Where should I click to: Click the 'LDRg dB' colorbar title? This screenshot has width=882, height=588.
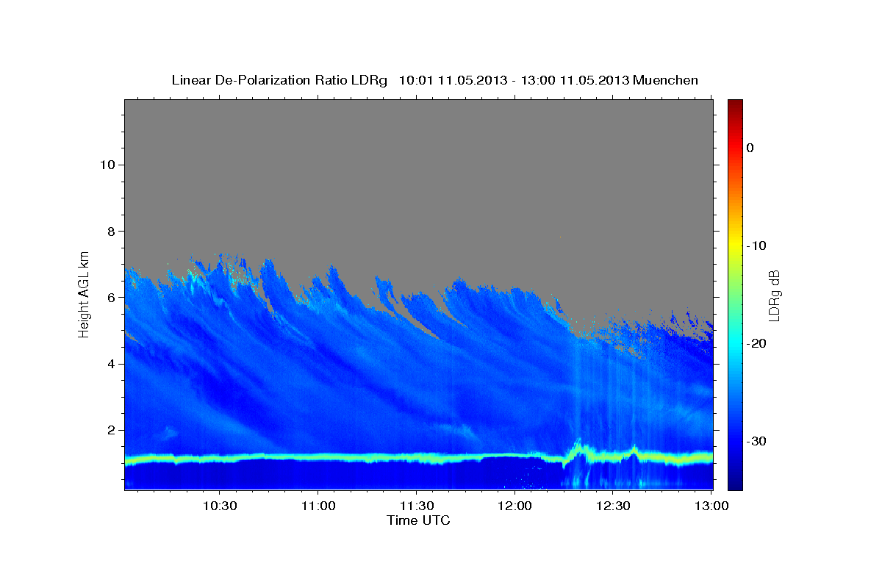point(774,295)
